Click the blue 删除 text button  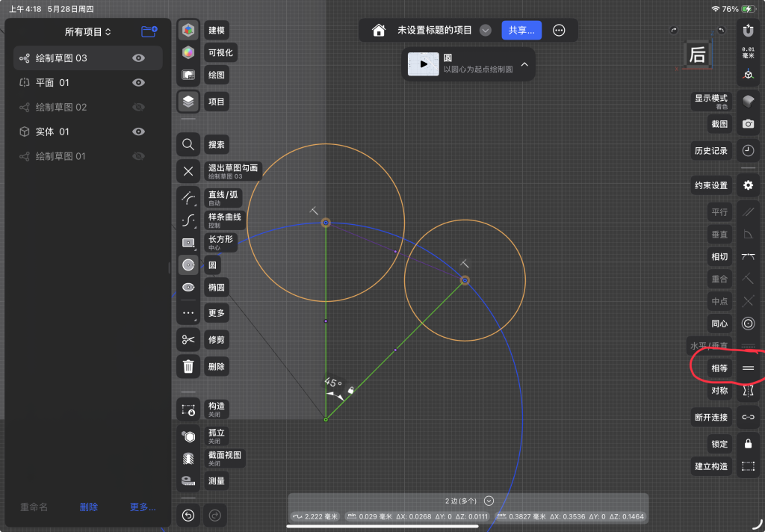click(x=88, y=507)
